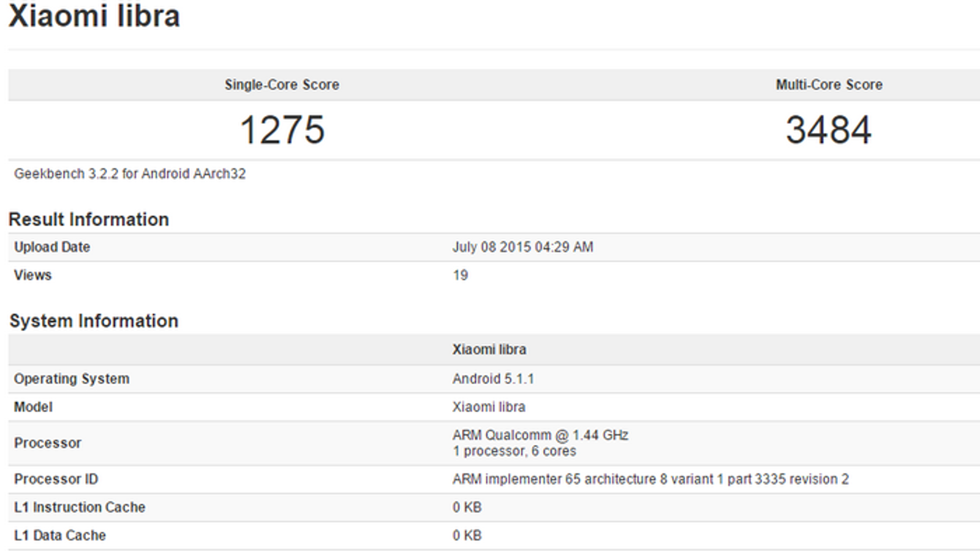Click the multi-core score value 3484

coord(829,130)
